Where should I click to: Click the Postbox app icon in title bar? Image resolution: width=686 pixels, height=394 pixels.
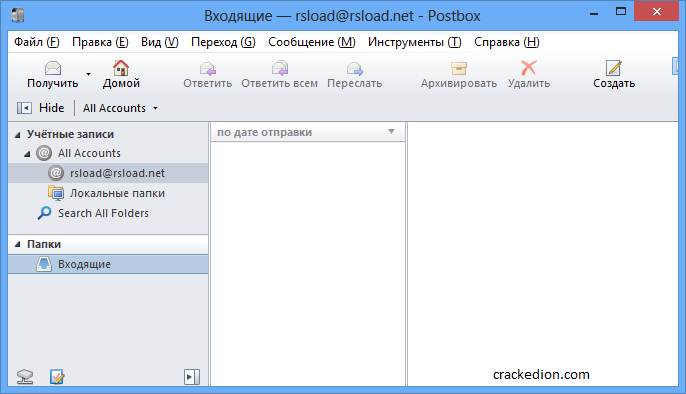click(x=18, y=15)
